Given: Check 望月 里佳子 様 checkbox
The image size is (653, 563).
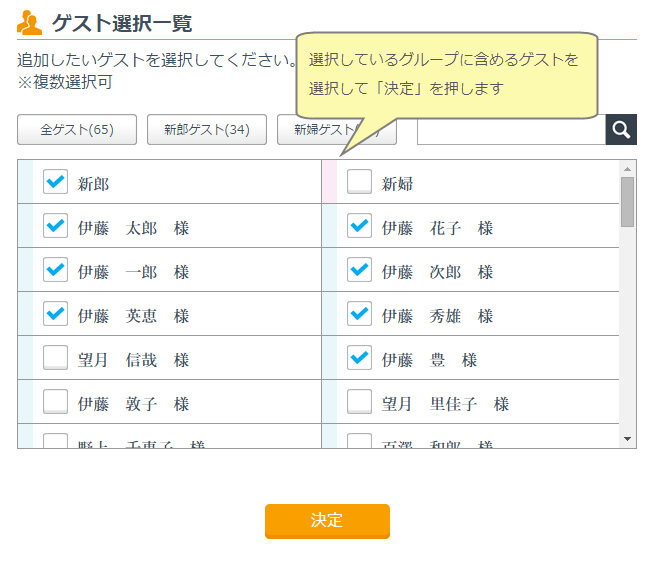Looking at the screenshot, I should [359, 403].
